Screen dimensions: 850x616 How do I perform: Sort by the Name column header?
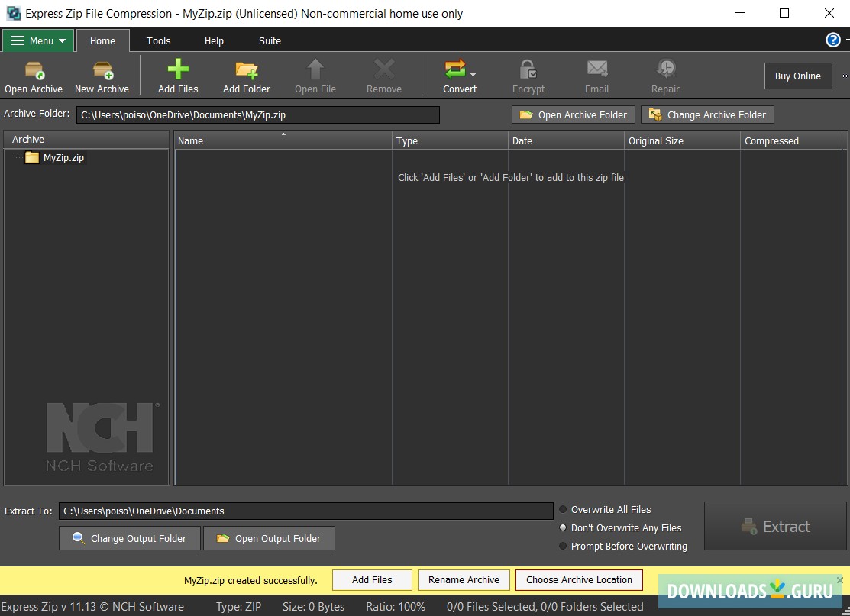(283, 140)
